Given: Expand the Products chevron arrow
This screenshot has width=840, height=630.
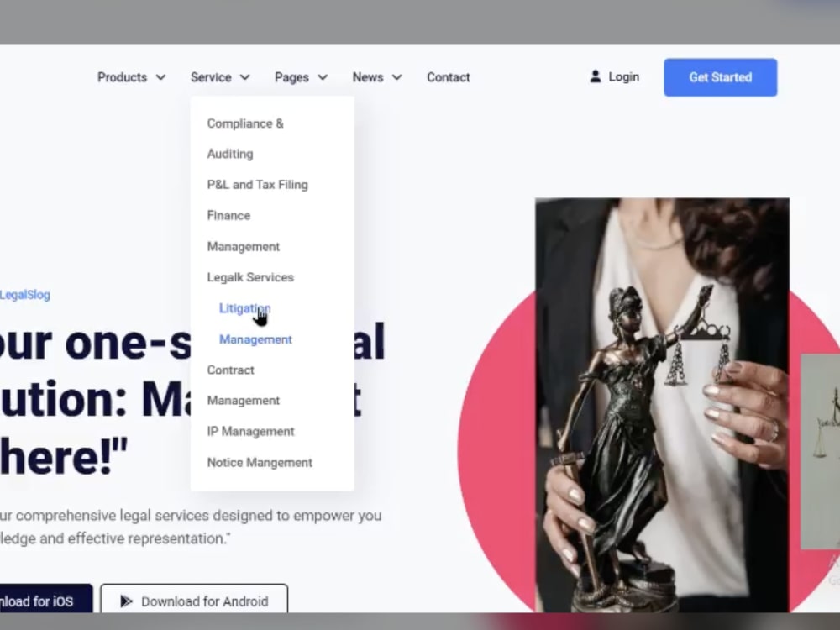Looking at the screenshot, I should point(160,77).
